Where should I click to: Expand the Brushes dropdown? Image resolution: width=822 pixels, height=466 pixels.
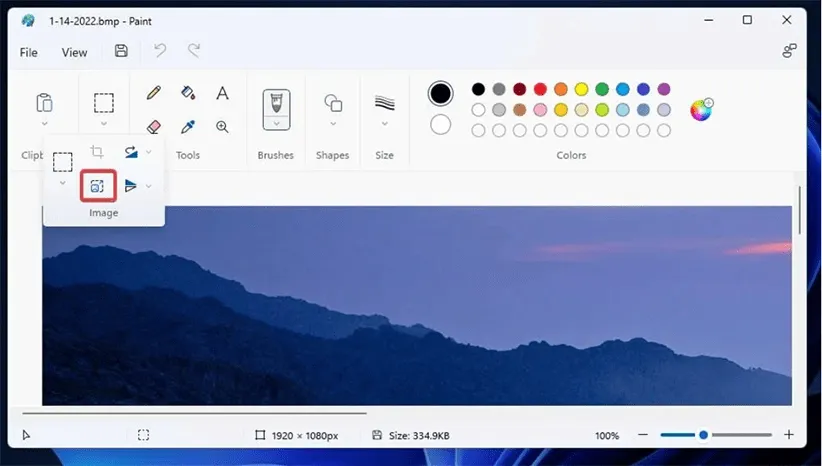(x=276, y=124)
